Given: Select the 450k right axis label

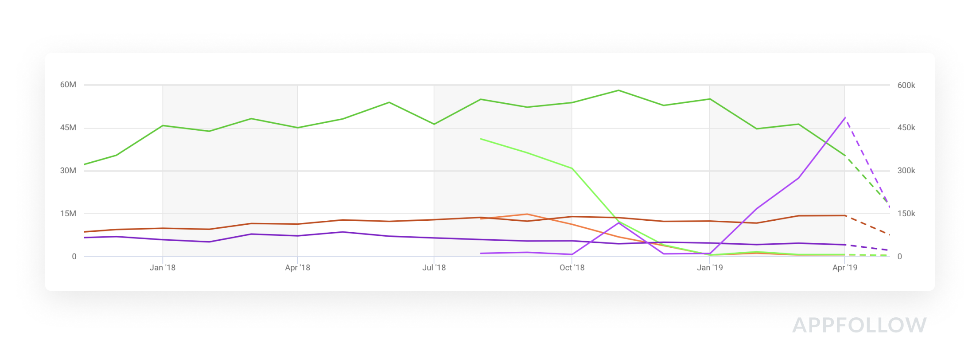Looking at the screenshot, I should [906, 128].
